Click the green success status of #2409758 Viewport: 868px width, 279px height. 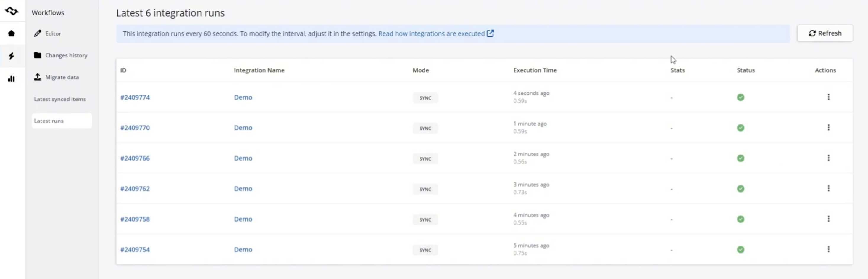click(740, 219)
